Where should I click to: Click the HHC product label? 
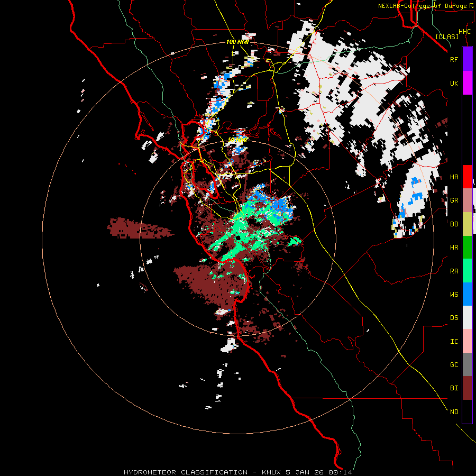pos(464,32)
